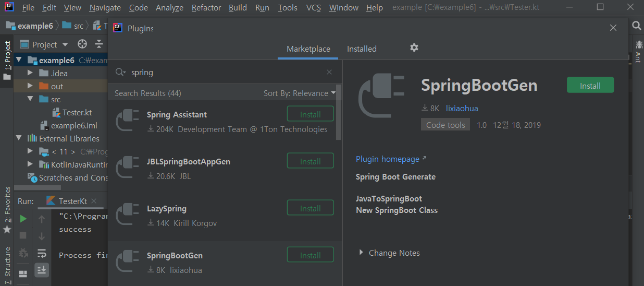Click the down stack trace arrow
The image size is (644, 286).
coord(42,236)
